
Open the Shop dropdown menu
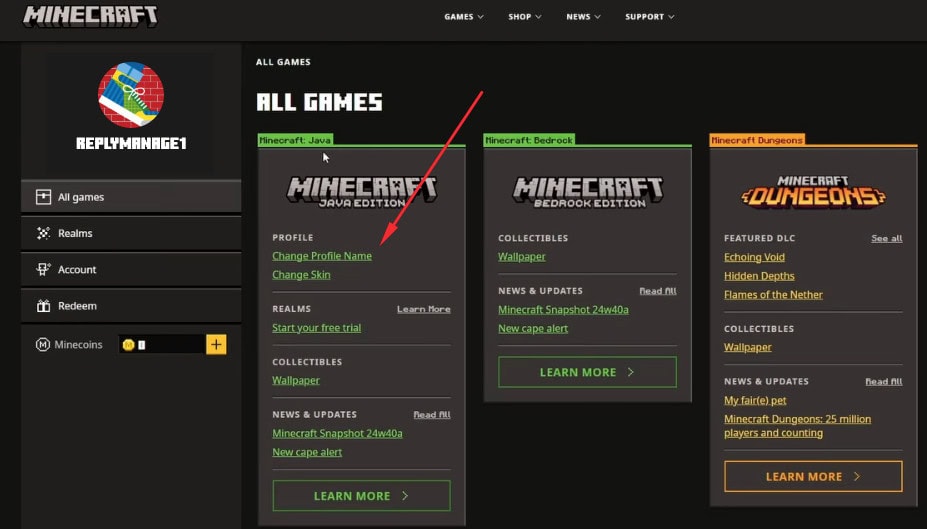525,17
